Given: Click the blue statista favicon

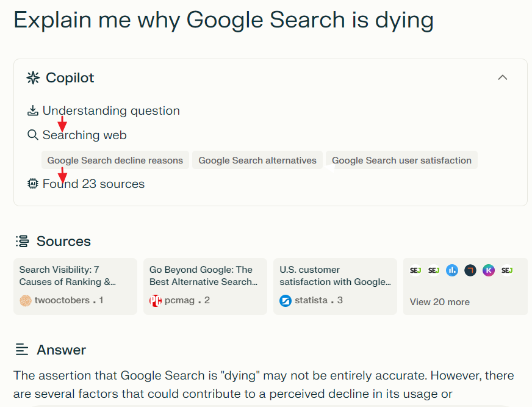Looking at the screenshot, I should pyautogui.click(x=286, y=300).
